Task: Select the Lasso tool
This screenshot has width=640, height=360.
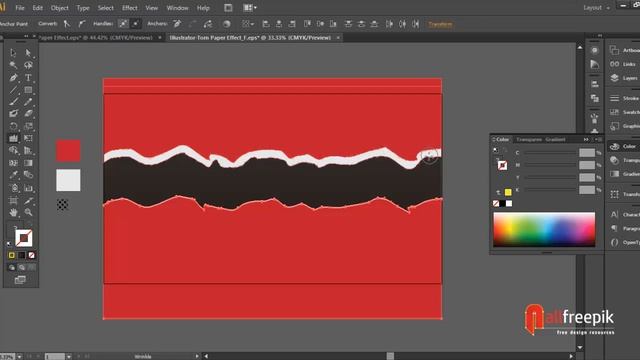Action: (x=28, y=65)
